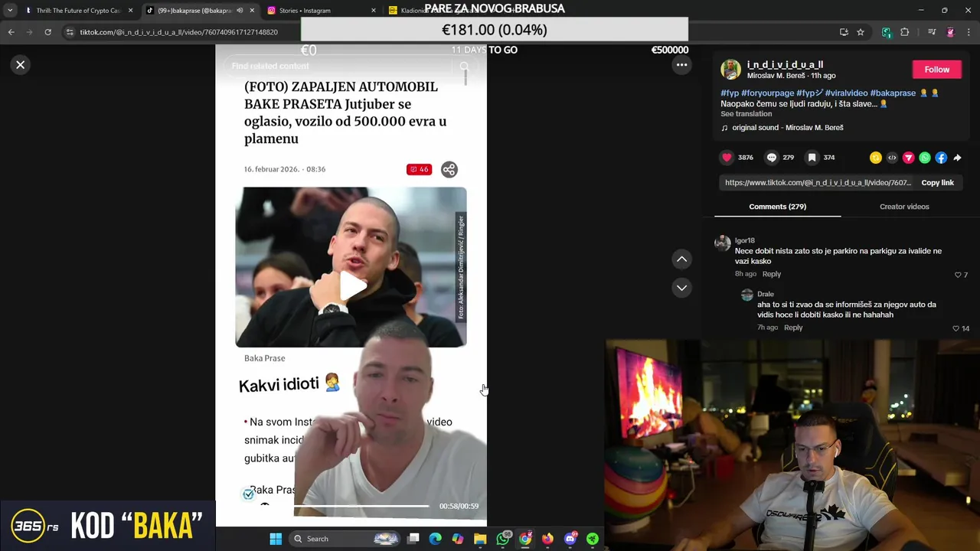
Task: Open the tab search dropdown arrow
Action: (10, 11)
